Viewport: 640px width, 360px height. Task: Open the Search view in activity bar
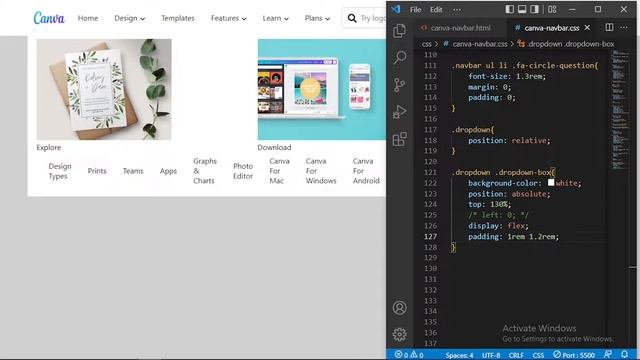[x=400, y=57]
